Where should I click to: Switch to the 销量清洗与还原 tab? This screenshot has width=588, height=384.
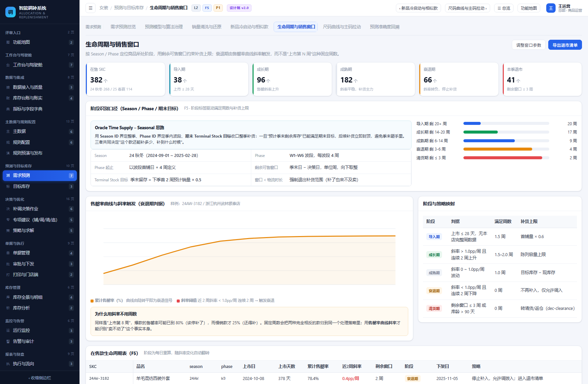pyautogui.click(x=206, y=27)
